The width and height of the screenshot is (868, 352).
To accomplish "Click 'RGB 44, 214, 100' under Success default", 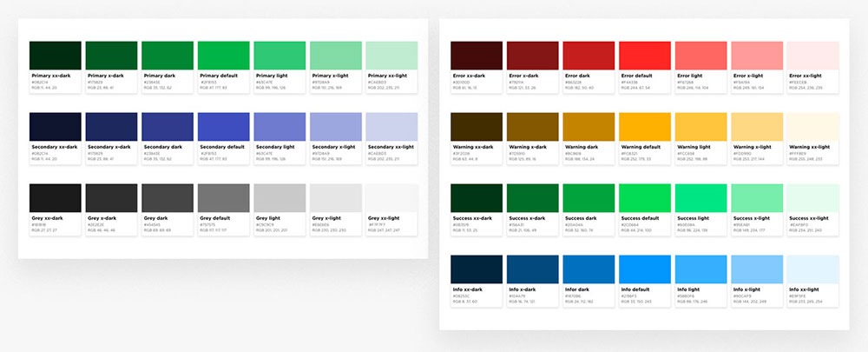I will [636, 230].
